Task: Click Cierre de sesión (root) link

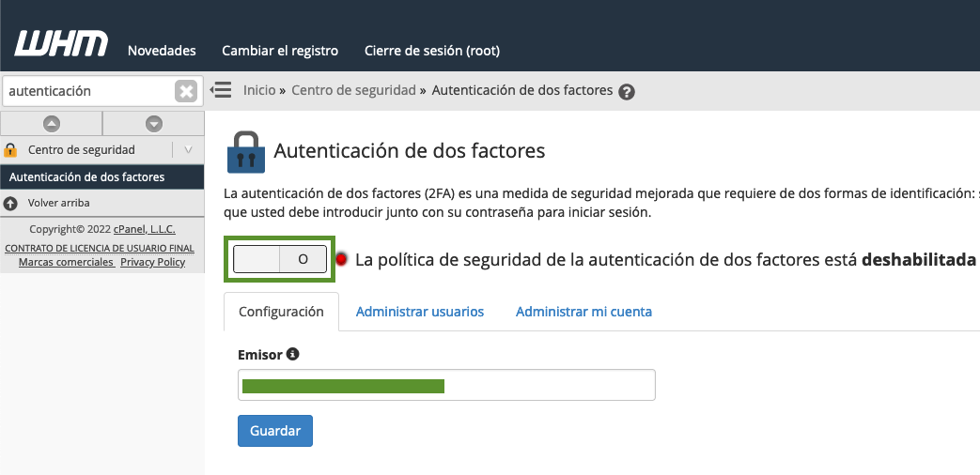Action: pyautogui.click(x=432, y=51)
